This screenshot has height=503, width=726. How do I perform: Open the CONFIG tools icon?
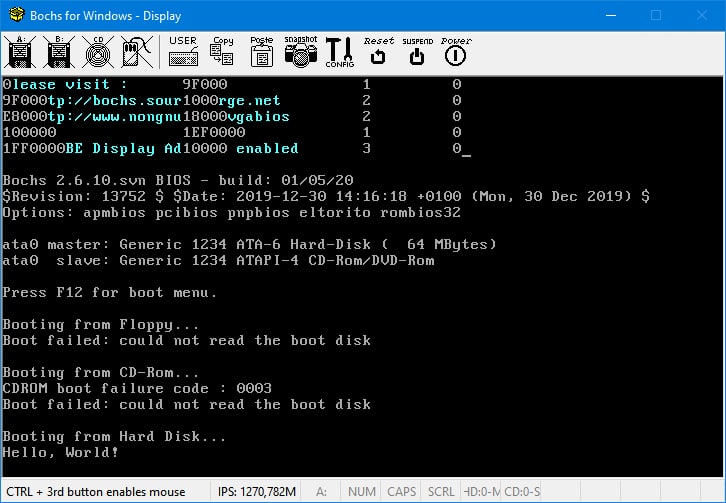(340, 52)
